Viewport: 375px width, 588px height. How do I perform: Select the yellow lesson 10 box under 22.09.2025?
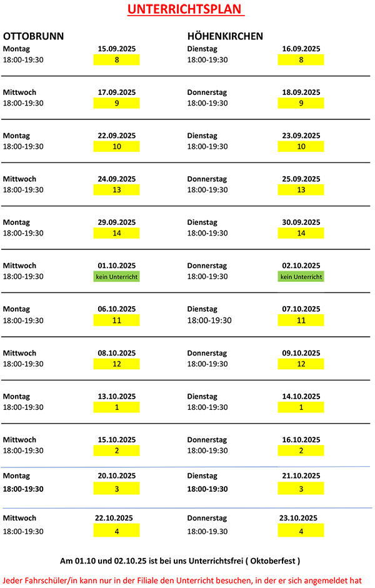[x=116, y=147]
